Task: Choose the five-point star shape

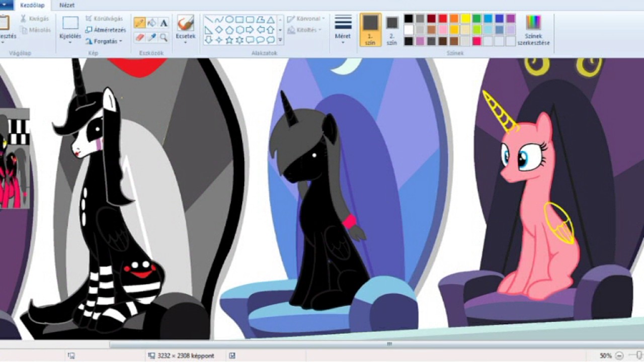Action: (229, 40)
